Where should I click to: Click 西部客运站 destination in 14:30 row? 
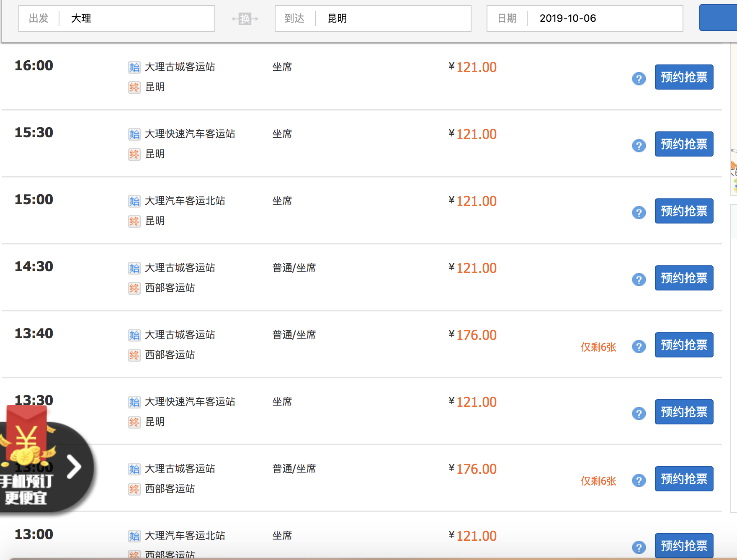pyautogui.click(x=170, y=288)
